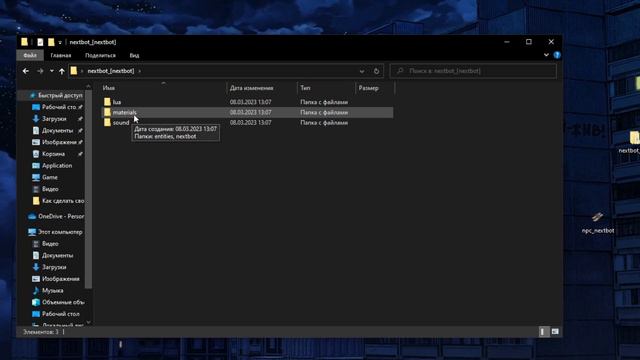Screen dimensions: 640x360
Task: Expand the ribbon with the chevron
Action: (x=546, y=55)
